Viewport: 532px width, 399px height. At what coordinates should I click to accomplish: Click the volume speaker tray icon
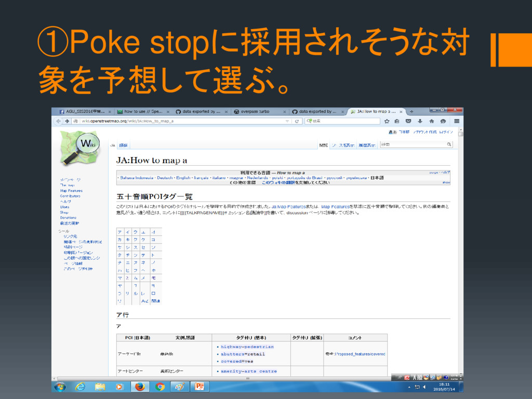pos(424,387)
